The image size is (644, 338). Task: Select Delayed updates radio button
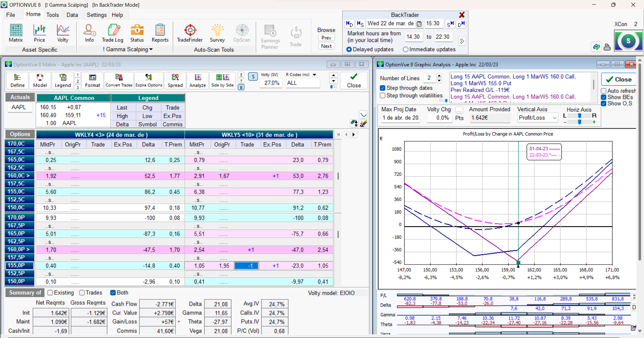pos(349,49)
